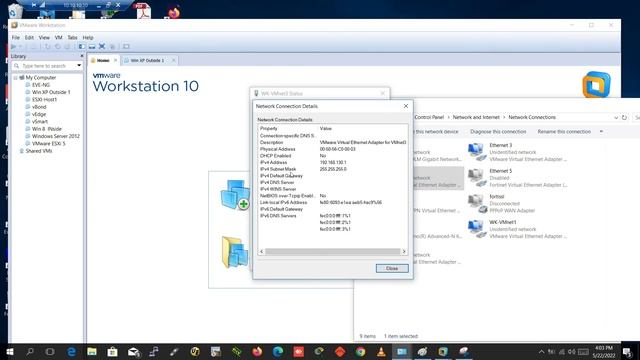This screenshot has height=360, width=640.
Task: Refresh the Network Connections window
Action: (624, 118)
